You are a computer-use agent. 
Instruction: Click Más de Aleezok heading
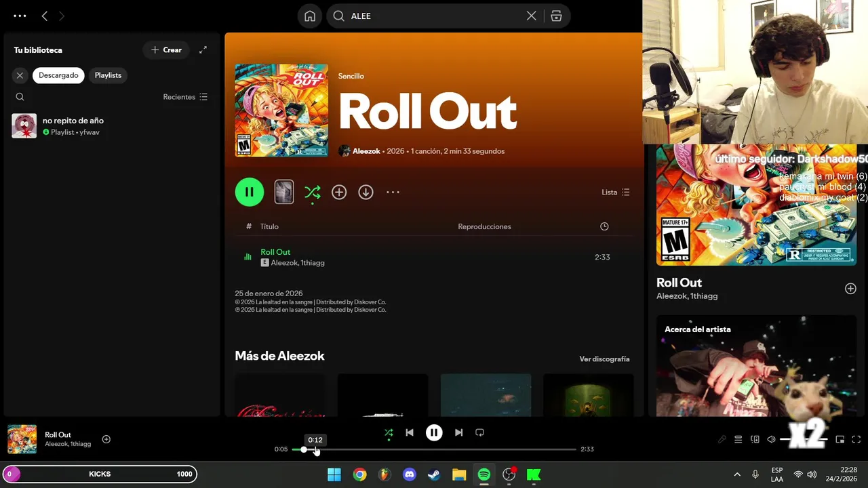coord(279,356)
